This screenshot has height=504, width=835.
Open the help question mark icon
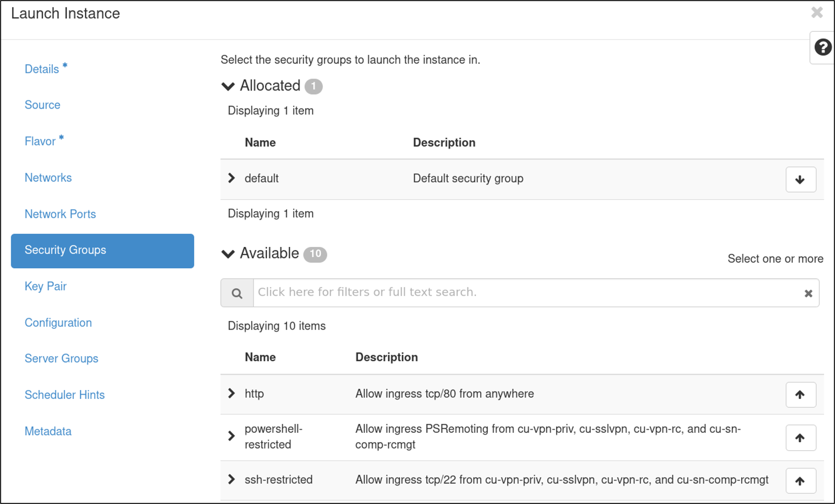pos(822,47)
